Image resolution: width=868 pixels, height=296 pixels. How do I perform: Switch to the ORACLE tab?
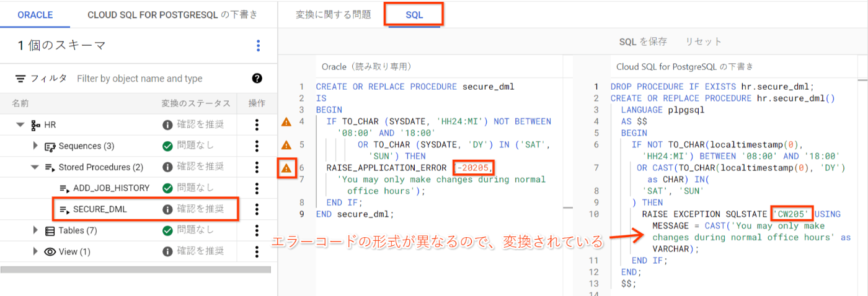click(x=35, y=14)
